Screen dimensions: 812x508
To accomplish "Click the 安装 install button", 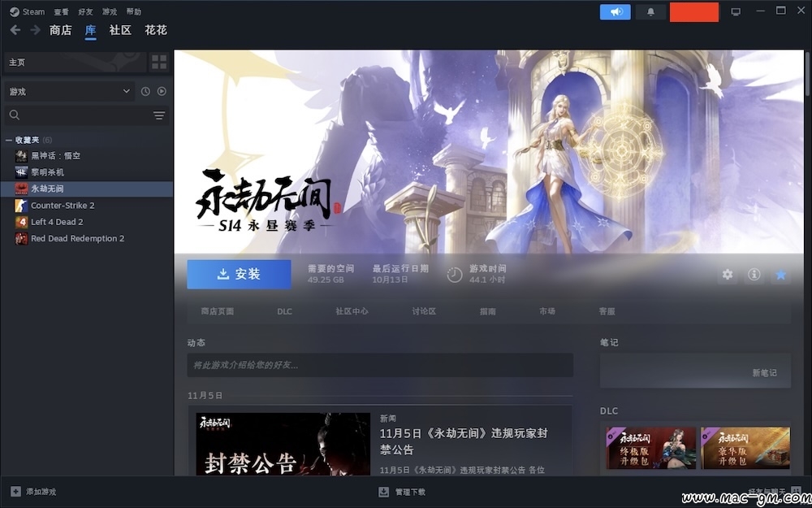I will click(239, 274).
